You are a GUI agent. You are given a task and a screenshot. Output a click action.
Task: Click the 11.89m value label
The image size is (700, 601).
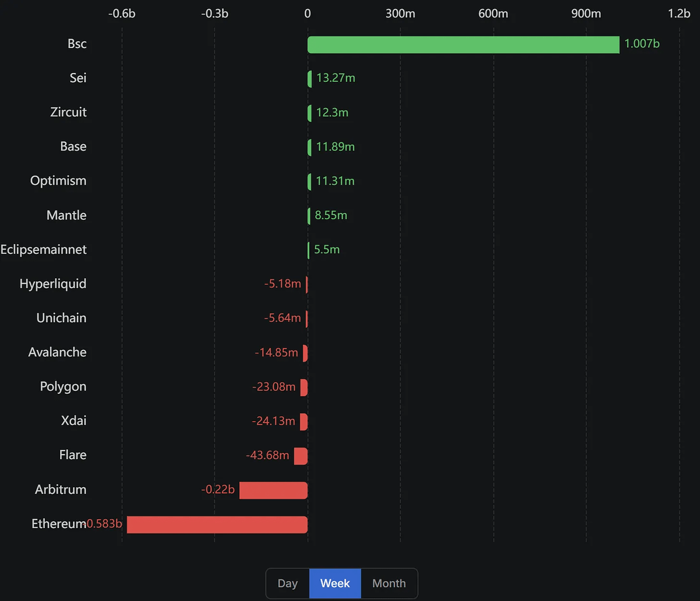click(335, 146)
